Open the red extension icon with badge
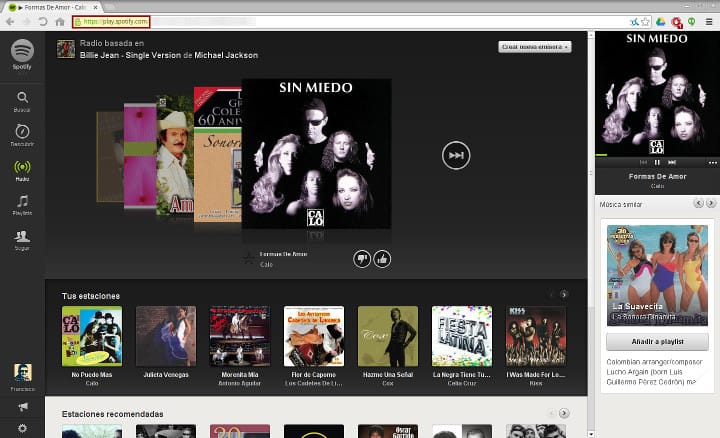The width and height of the screenshot is (720, 438). [x=676, y=22]
